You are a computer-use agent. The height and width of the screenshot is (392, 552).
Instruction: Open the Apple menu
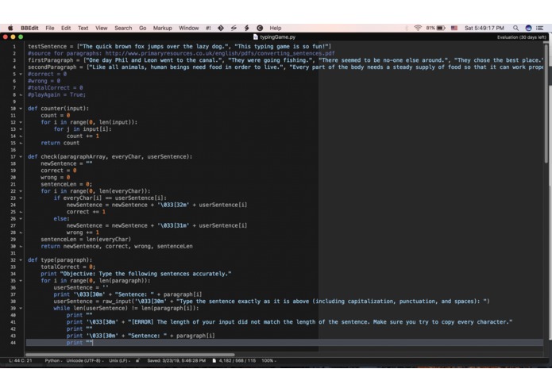coord(10,28)
